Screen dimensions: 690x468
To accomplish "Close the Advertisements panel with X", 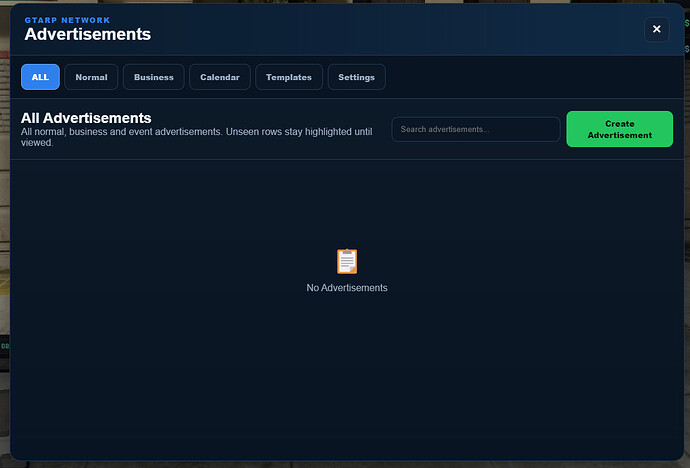I will click(x=657, y=29).
